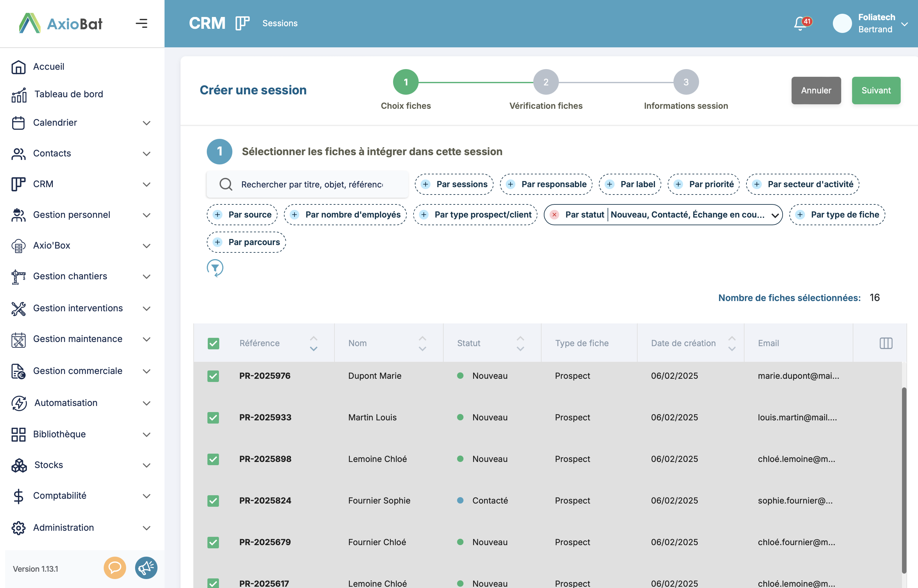Image resolution: width=918 pixels, height=588 pixels.
Task: Open the column chooser icon in table header
Action: tap(886, 343)
